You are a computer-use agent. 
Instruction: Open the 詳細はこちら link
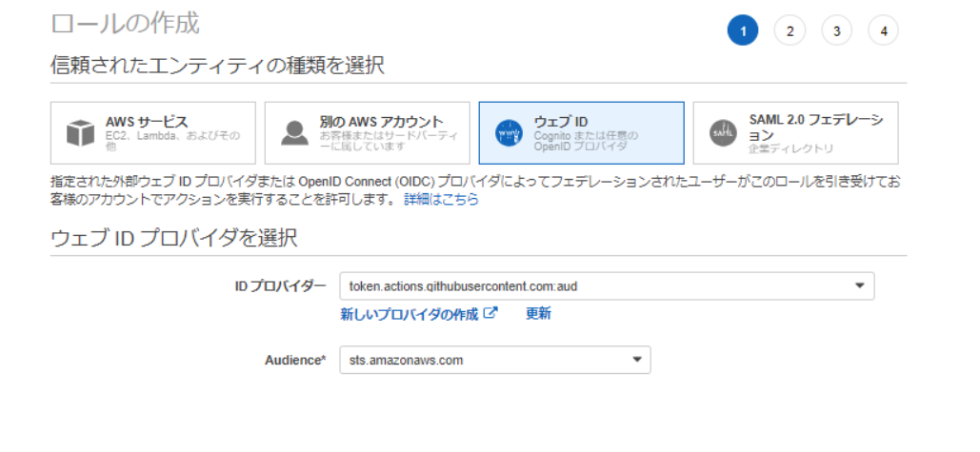(x=441, y=200)
